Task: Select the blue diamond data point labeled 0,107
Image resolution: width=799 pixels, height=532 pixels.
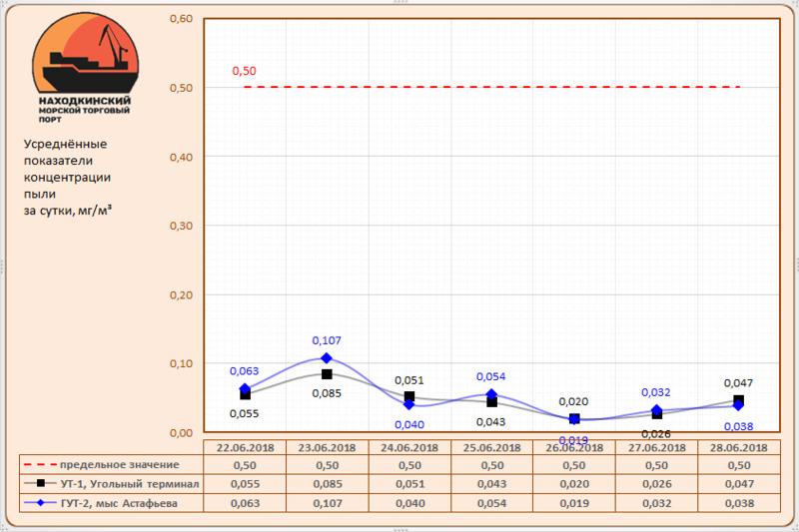Action: click(x=327, y=358)
